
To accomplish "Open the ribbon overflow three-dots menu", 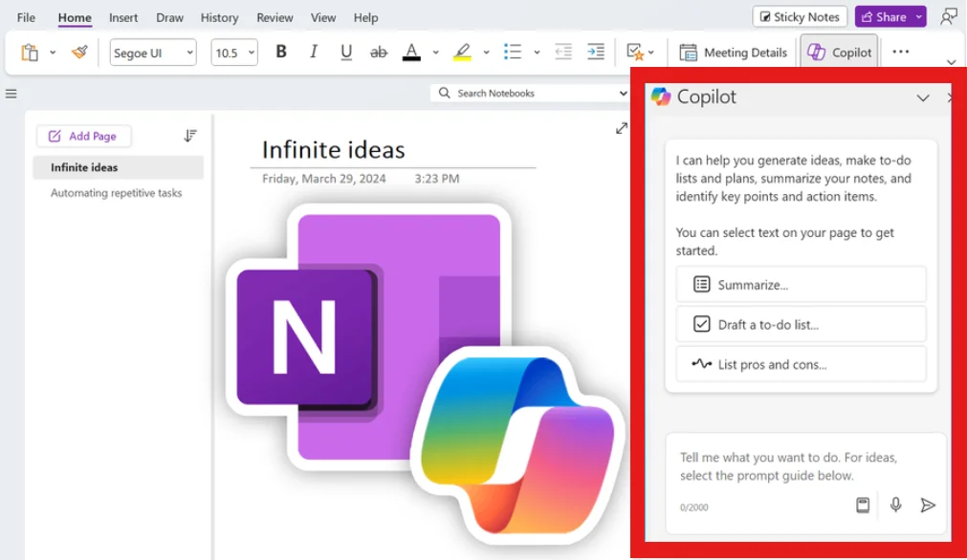I will coord(901,52).
